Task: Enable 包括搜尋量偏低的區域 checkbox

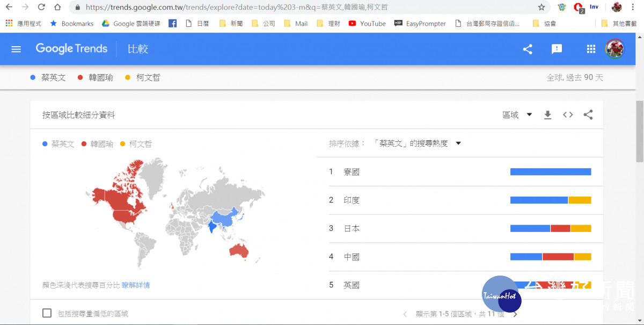Action: point(47,313)
